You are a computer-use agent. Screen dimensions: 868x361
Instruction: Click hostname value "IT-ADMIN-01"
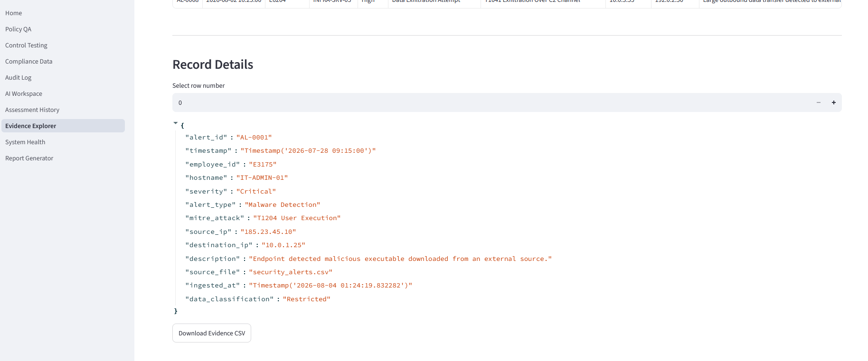click(262, 178)
